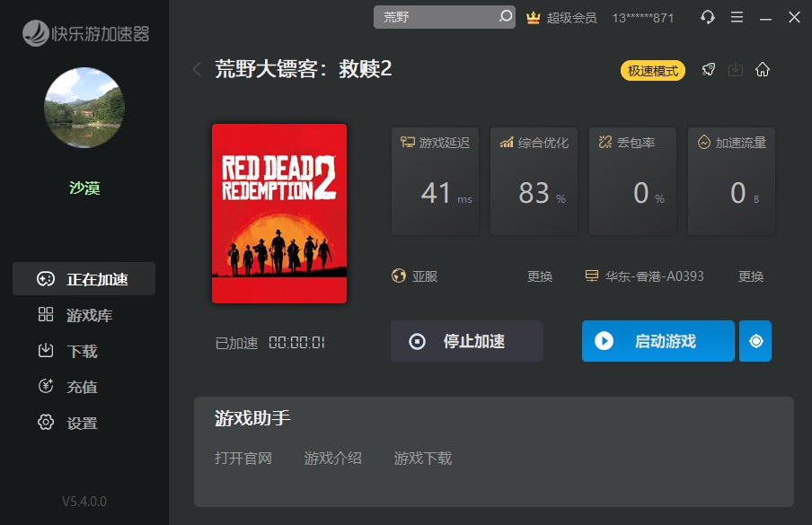
Task: Click the rocket boost icon
Action: point(708,69)
